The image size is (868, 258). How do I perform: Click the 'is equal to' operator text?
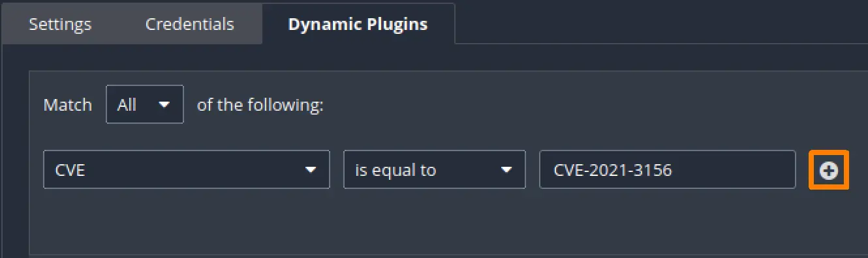pos(395,171)
